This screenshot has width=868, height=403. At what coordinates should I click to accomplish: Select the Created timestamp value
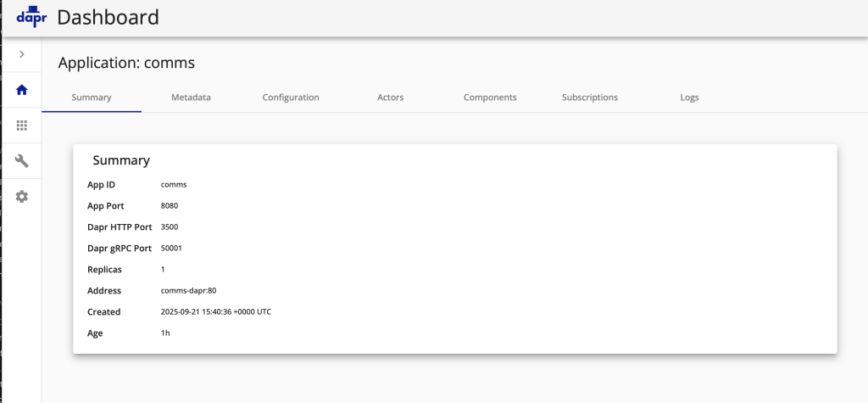tap(216, 312)
